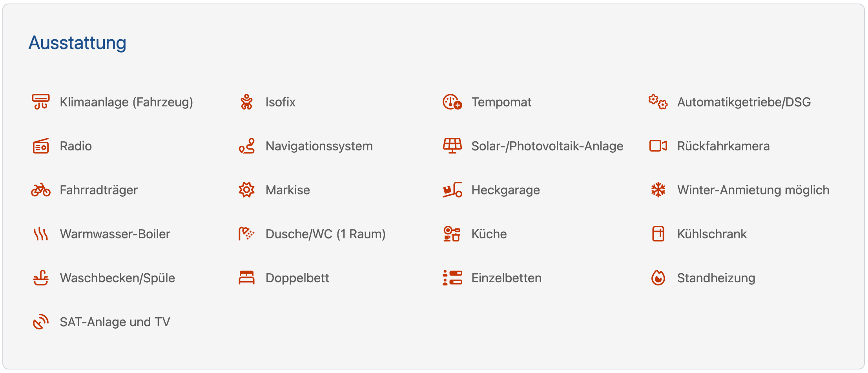Click the Tempomat speedometer icon
Screen dimensions: 868x373
tap(452, 102)
